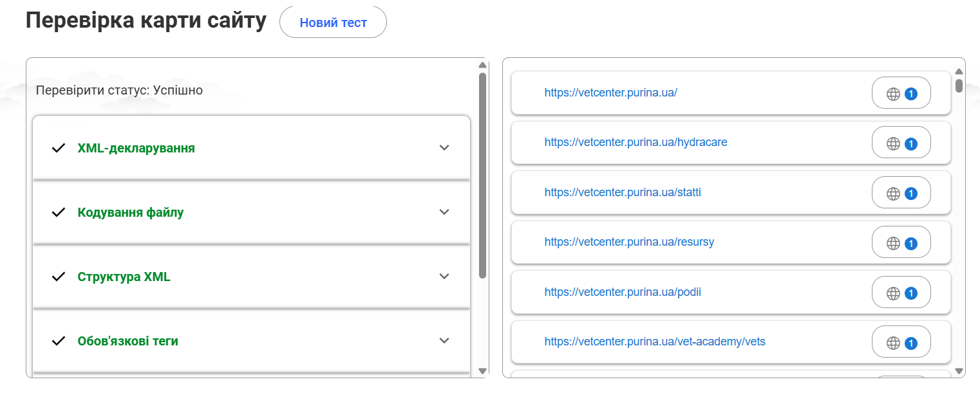Click the down arrow of the left panel scrollbar

[483, 371]
